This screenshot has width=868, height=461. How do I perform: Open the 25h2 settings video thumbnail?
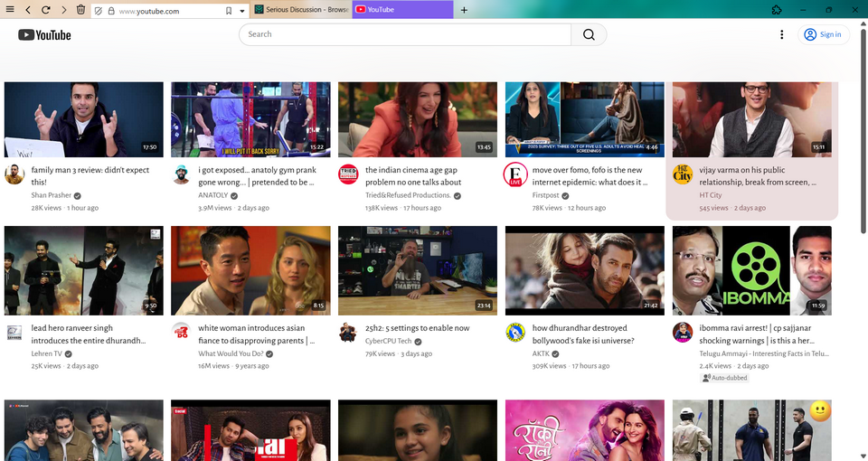(x=418, y=270)
